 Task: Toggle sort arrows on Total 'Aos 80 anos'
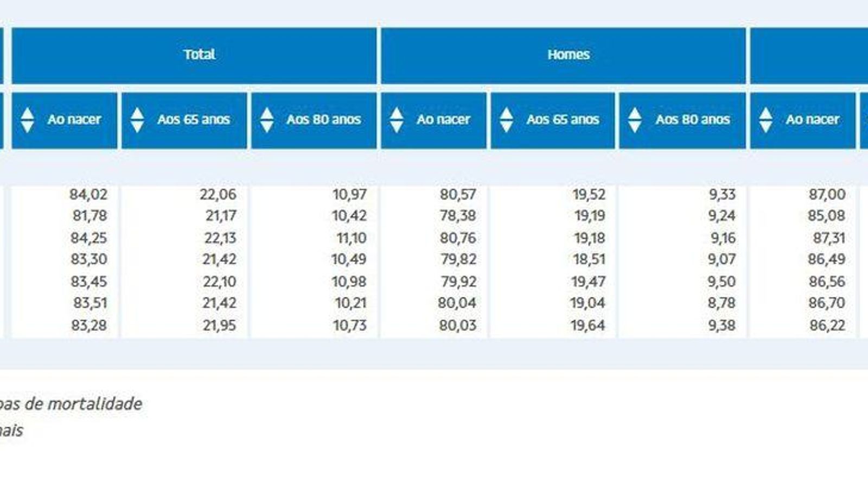click(266, 120)
